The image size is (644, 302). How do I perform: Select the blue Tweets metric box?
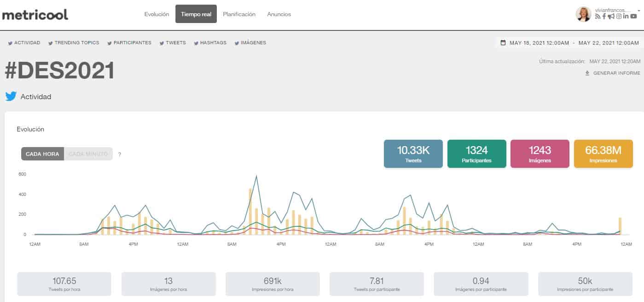[x=413, y=154]
